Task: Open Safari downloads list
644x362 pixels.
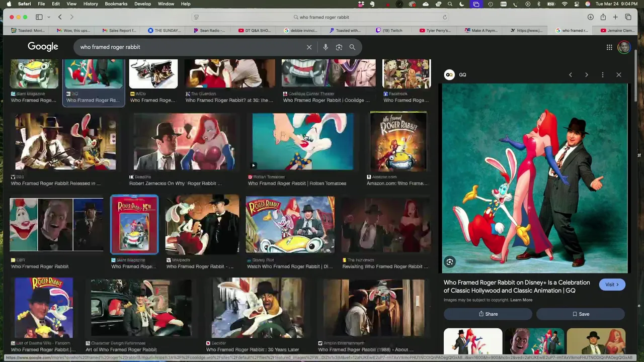Action: tap(590, 17)
